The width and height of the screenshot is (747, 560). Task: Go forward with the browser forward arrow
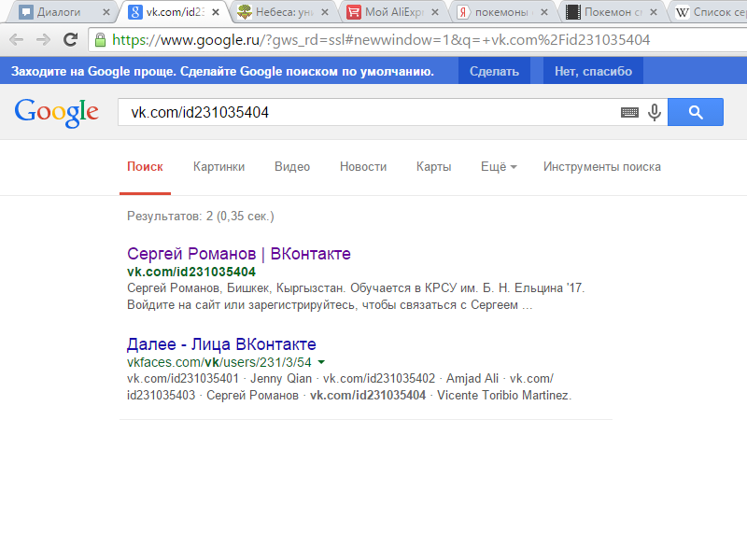43,39
